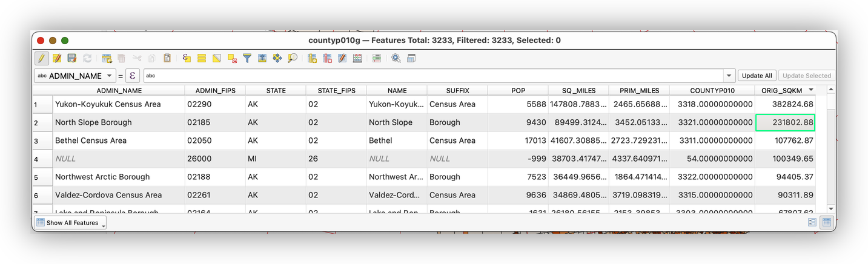Click Zoom map to selected rows
The width and height of the screenshot is (868, 264).
[293, 58]
